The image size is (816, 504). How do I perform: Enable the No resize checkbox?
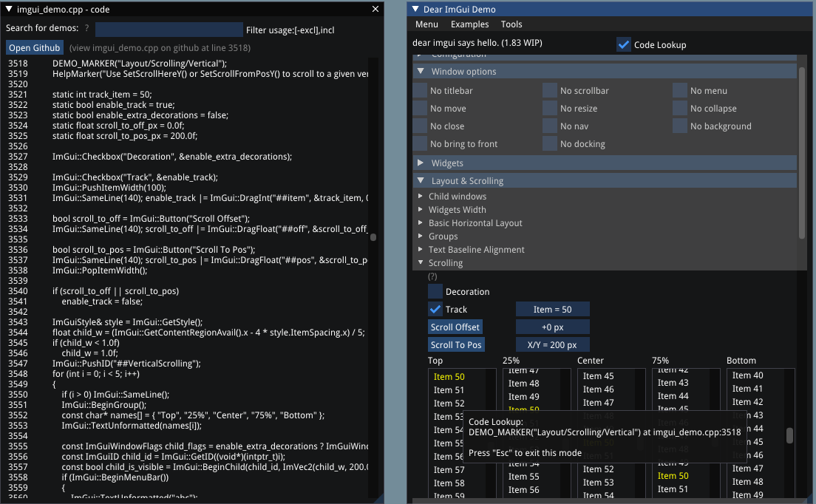[x=550, y=108]
